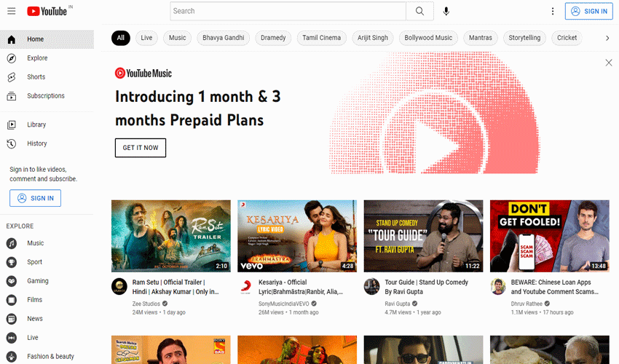
Task: Click the Films icon
Action: tap(12, 300)
